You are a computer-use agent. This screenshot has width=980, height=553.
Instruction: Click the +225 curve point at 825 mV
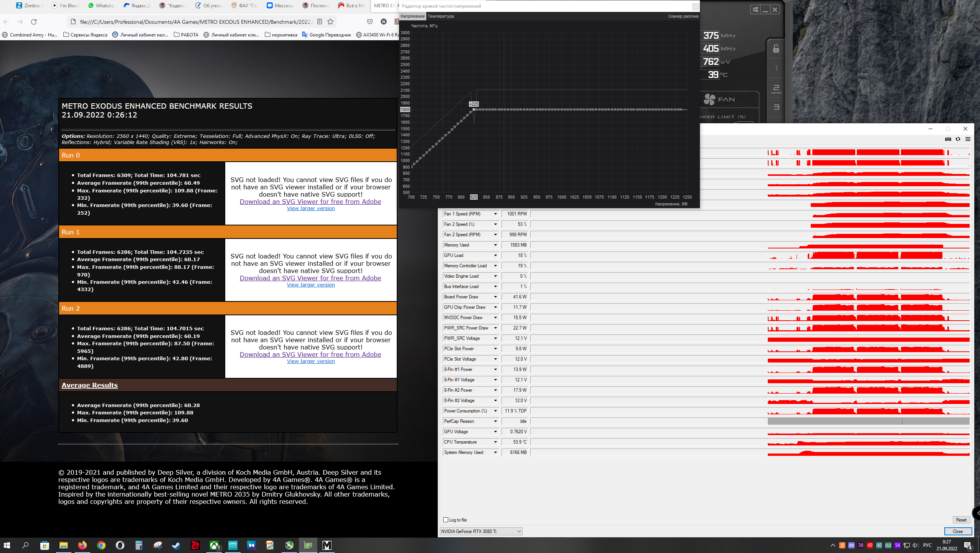click(474, 109)
